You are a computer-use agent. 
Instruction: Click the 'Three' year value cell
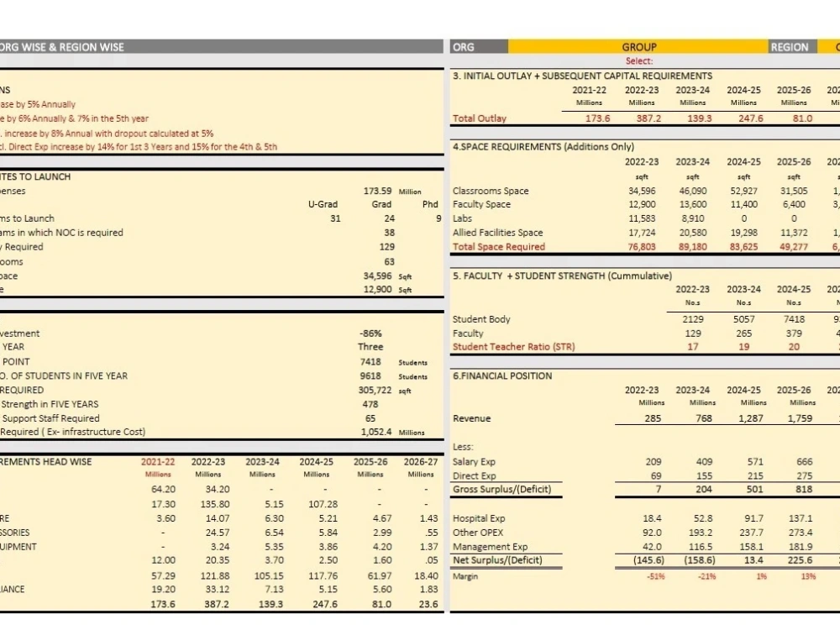(x=370, y=347)
